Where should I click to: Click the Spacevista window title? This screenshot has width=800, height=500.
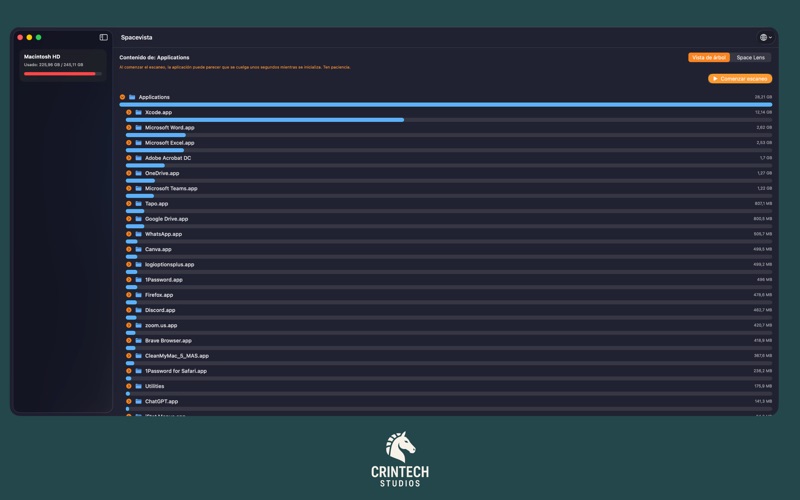137,37
